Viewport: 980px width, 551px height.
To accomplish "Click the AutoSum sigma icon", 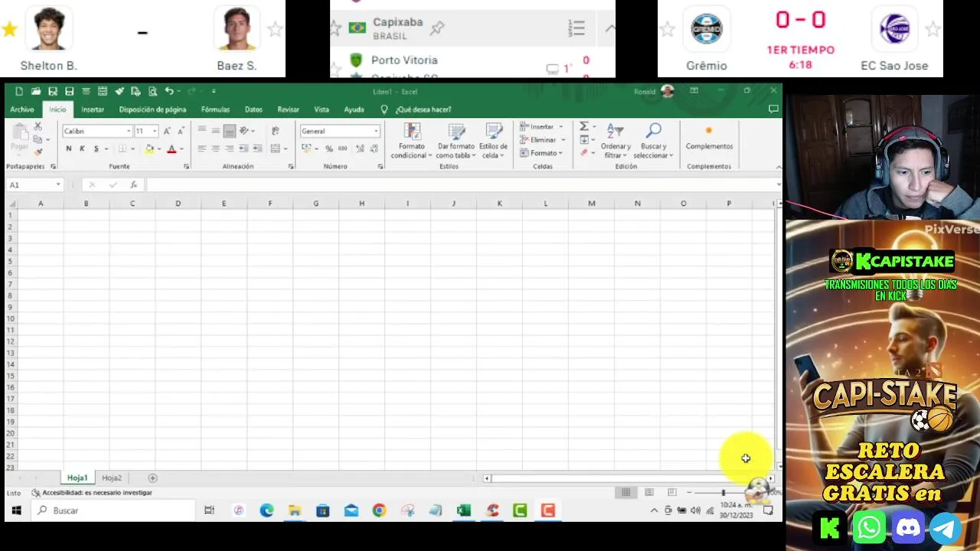I will [x=583, y=126].
